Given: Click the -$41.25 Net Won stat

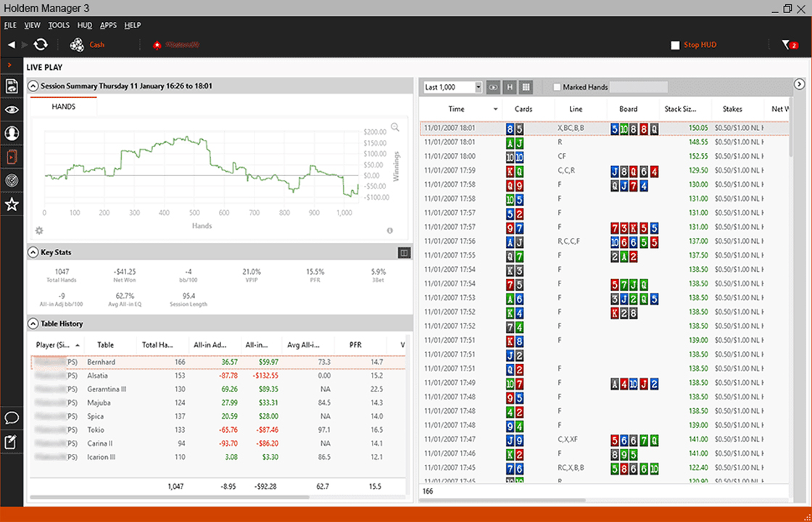Looking at the screenshot, I should [124, 275].
